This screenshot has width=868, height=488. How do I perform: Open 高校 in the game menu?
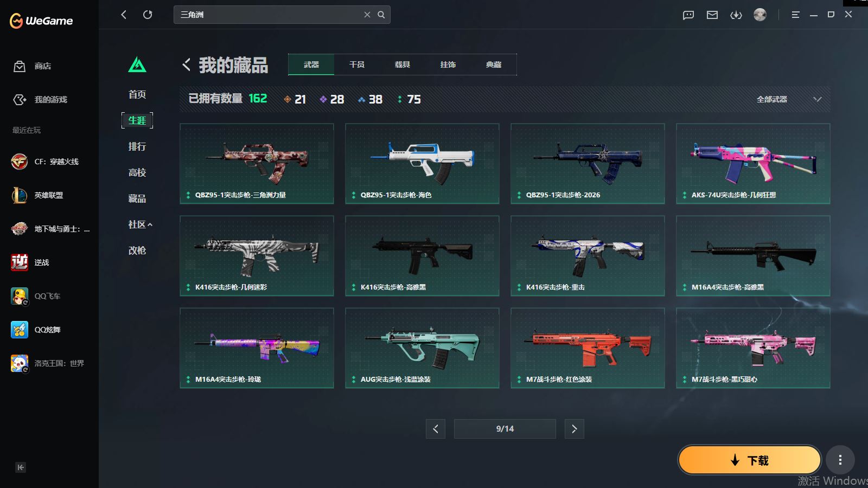coord(137,172)
